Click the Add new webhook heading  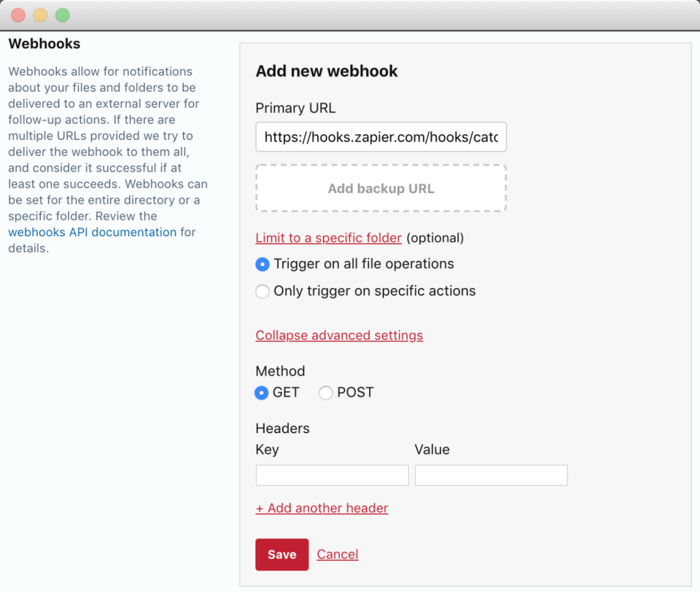327,71
